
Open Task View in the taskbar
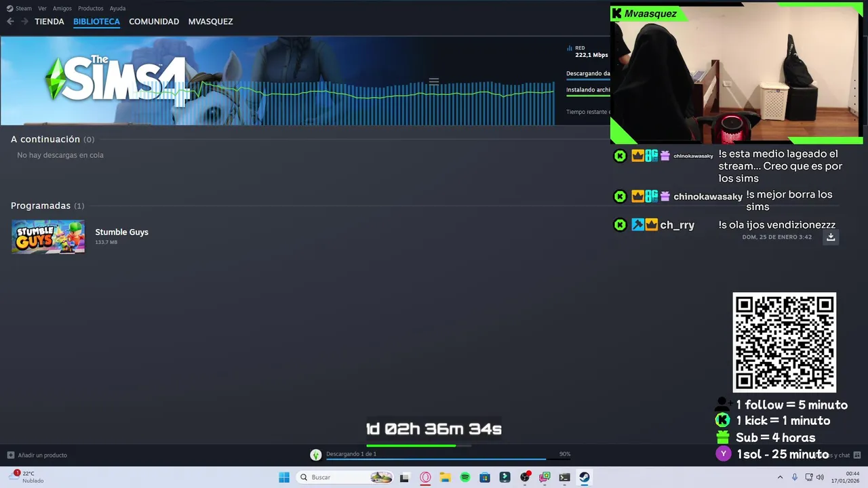click(404, 477)
